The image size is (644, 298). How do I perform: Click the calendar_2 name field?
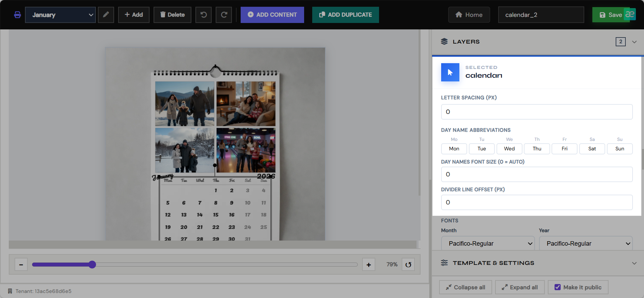[x=541, y=15]
